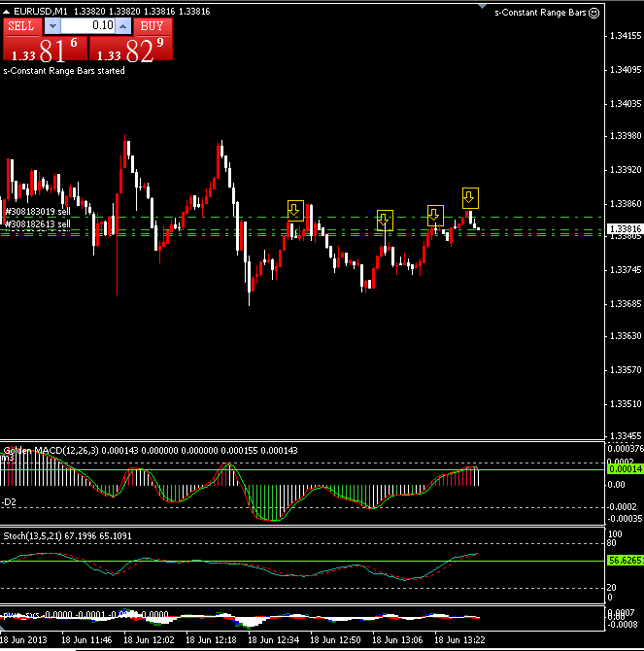
Task: Increase lot volume with the up arrow
Action: point(123,26)
